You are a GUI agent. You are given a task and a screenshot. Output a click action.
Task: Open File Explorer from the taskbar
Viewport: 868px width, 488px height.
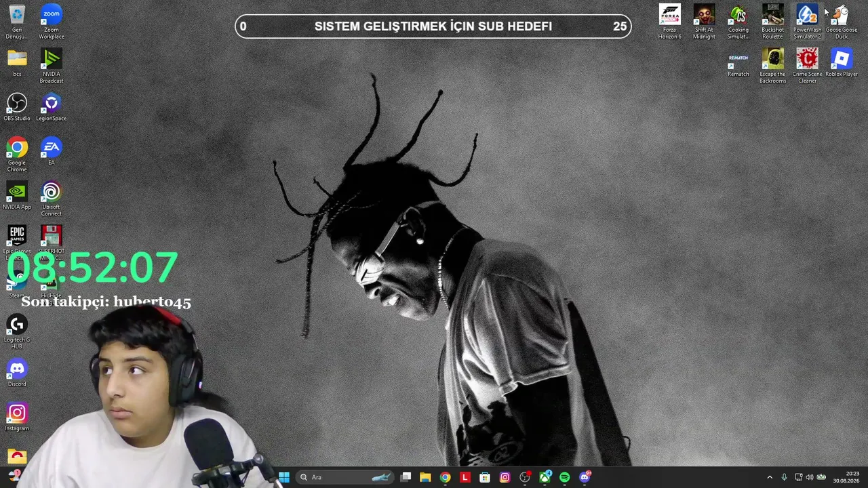point(425,477)
